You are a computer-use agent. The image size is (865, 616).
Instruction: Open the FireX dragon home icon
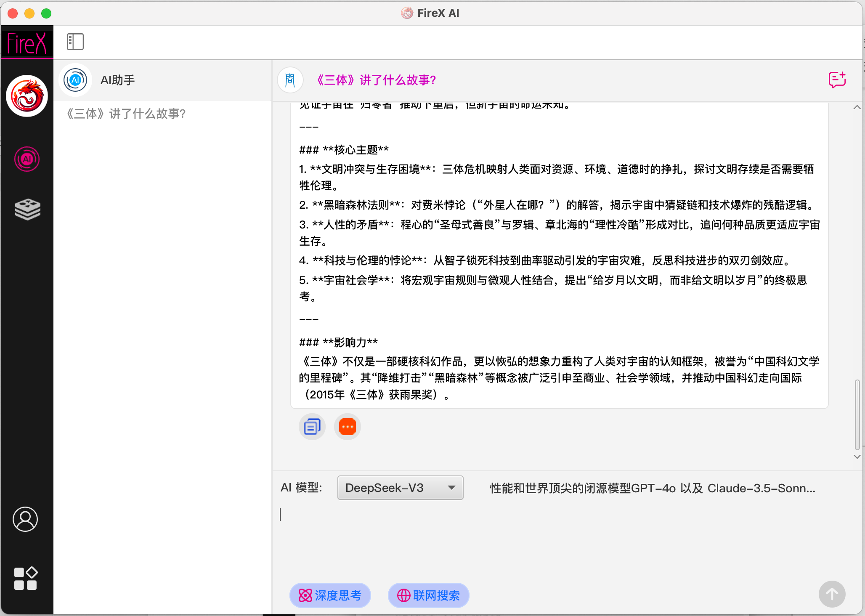(27, 96)
